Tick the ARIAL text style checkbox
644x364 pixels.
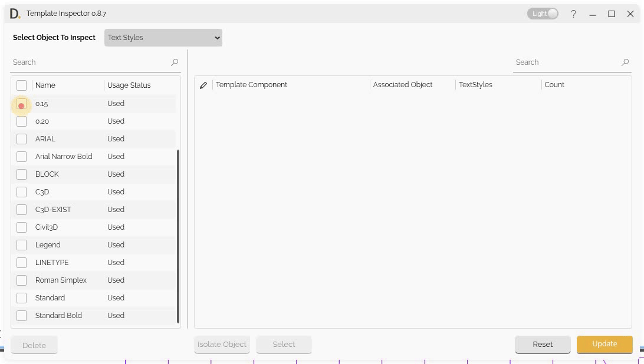21,139
